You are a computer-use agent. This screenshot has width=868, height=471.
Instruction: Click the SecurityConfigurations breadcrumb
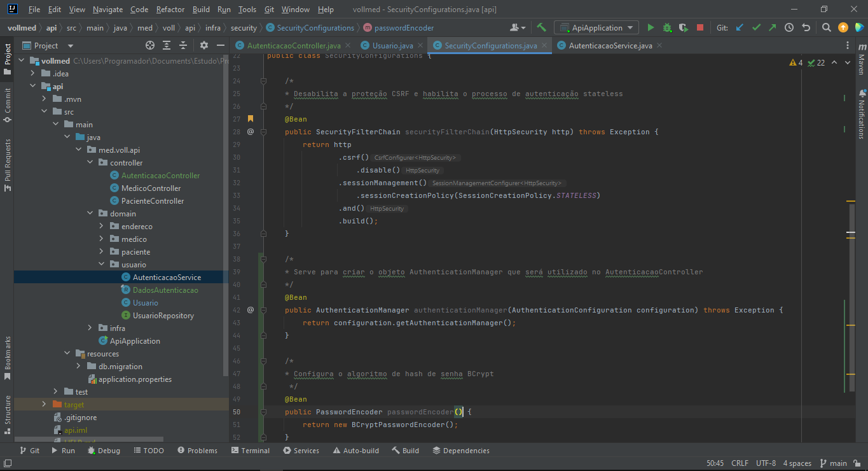point(310,28)
